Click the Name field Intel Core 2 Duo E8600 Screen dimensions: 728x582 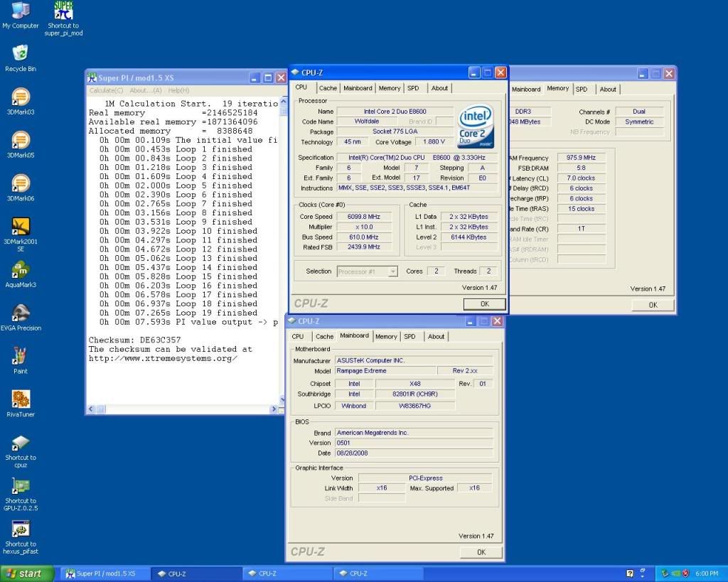tap(395, 112)
